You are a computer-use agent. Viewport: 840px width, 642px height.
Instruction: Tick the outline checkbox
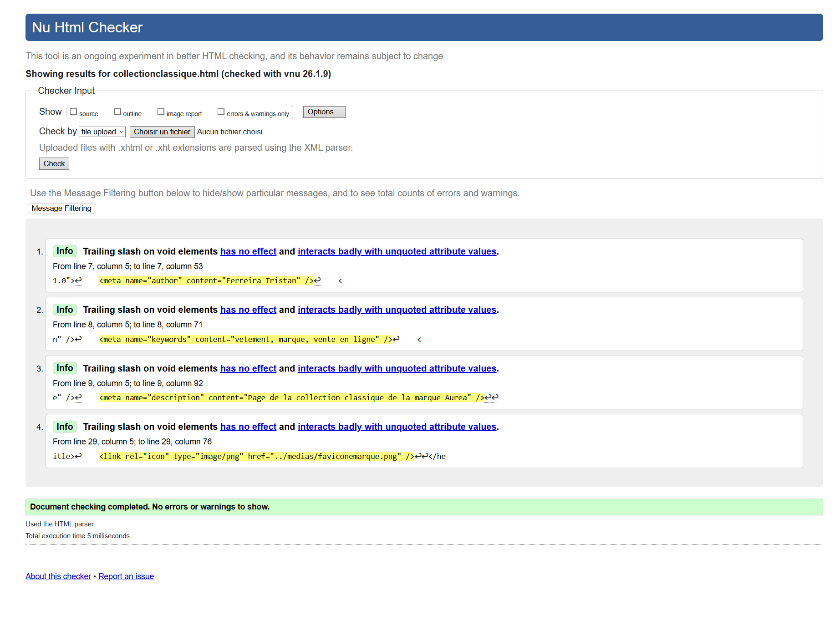click(x=117, y=112)
